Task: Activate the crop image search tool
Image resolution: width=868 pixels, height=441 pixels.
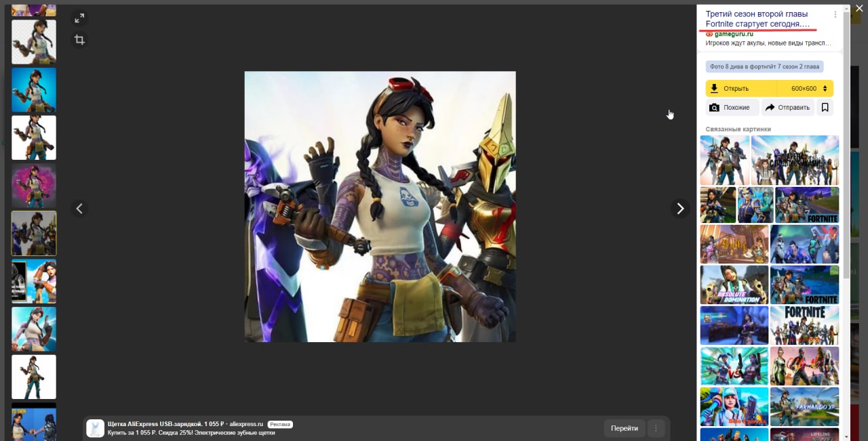Action: [x=79, y=40]
